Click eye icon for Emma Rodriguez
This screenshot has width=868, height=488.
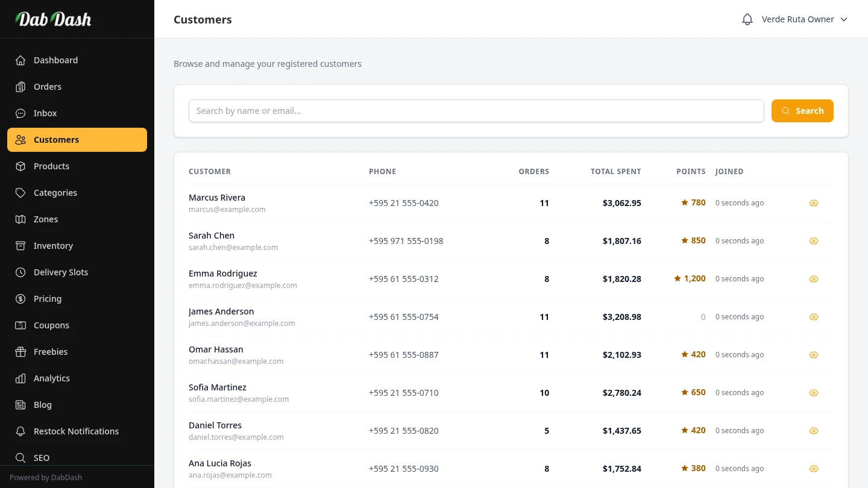[x=813, y=279]
